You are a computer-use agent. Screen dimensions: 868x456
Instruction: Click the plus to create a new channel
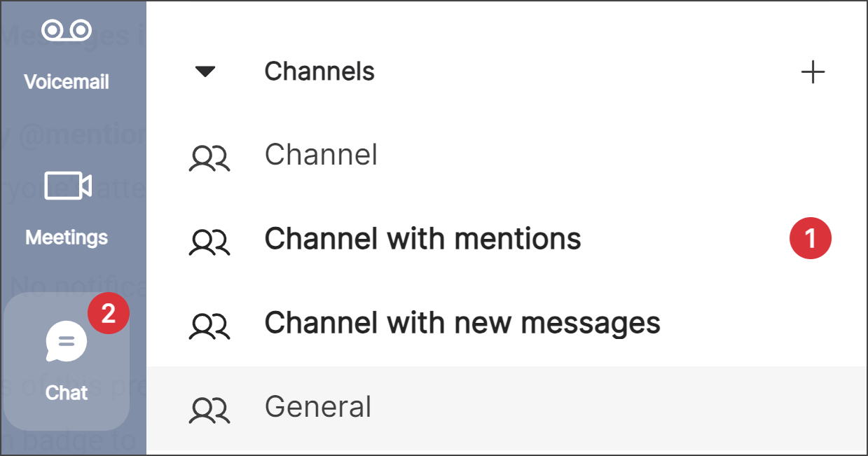pyautogui.click(x=813, y=71)
